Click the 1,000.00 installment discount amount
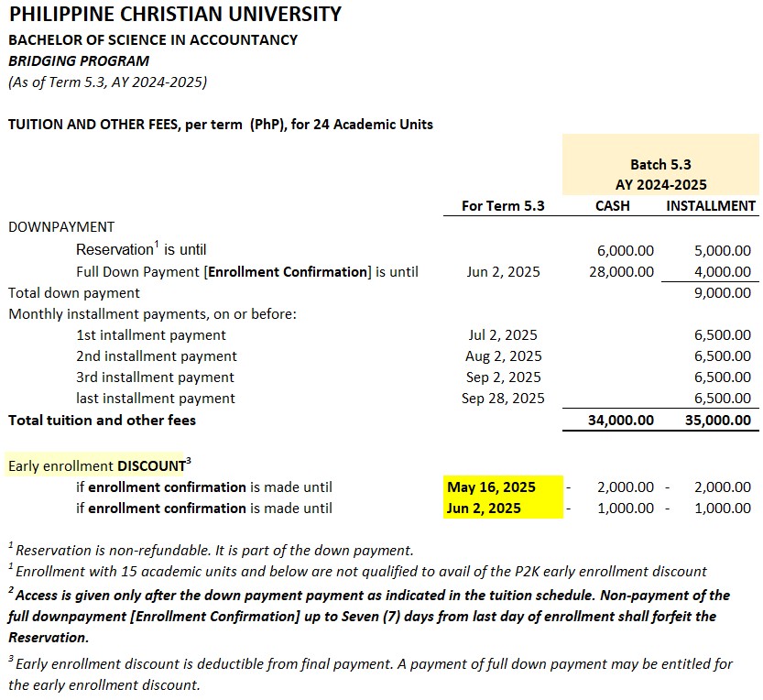This screenshot has width=763, height=700. point(722,509)
